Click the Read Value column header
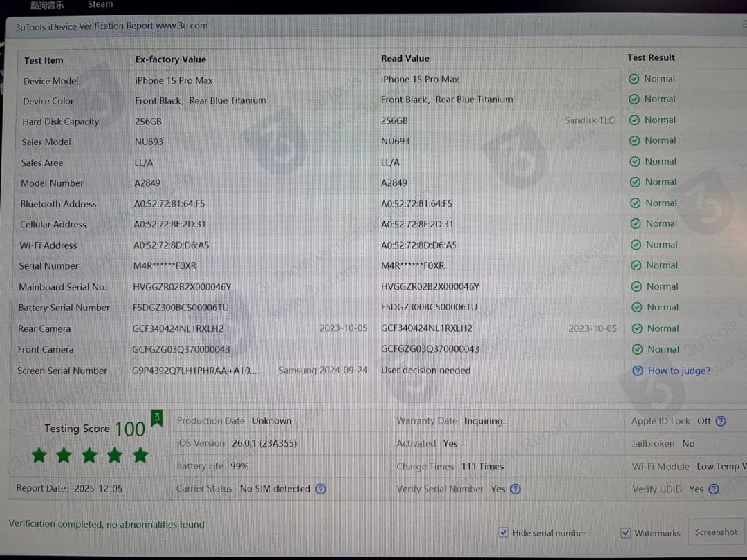This screenshot has height=560, width=747. tap(405, 58)
